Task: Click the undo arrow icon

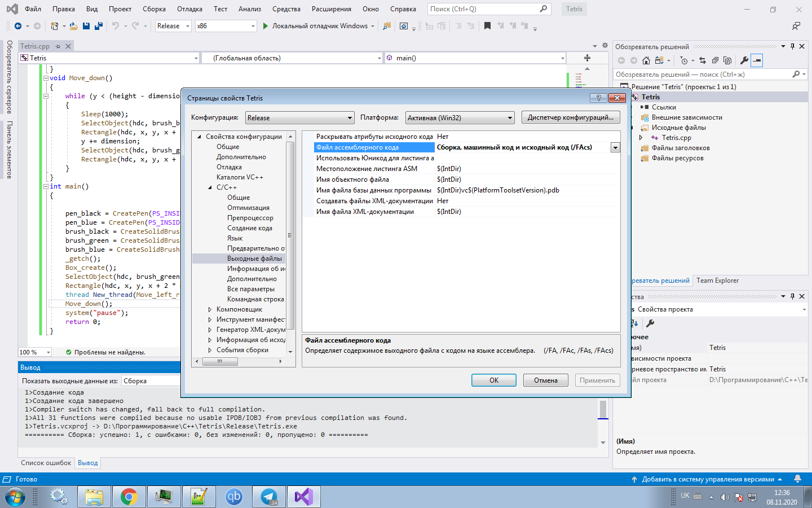Action: tap(116, 26)
